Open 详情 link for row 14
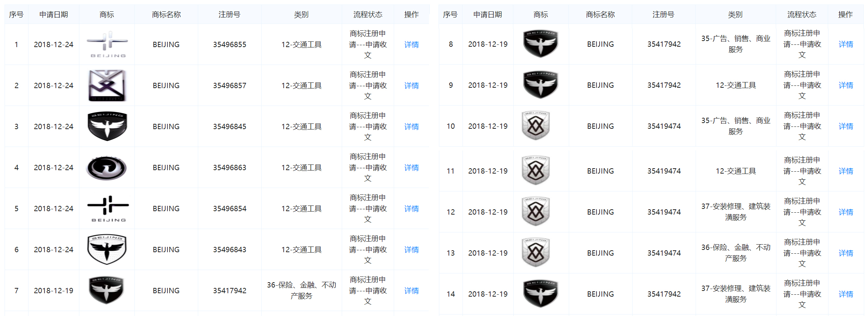Viewport: 868px width, 316px height. click(x=846, y=294)
